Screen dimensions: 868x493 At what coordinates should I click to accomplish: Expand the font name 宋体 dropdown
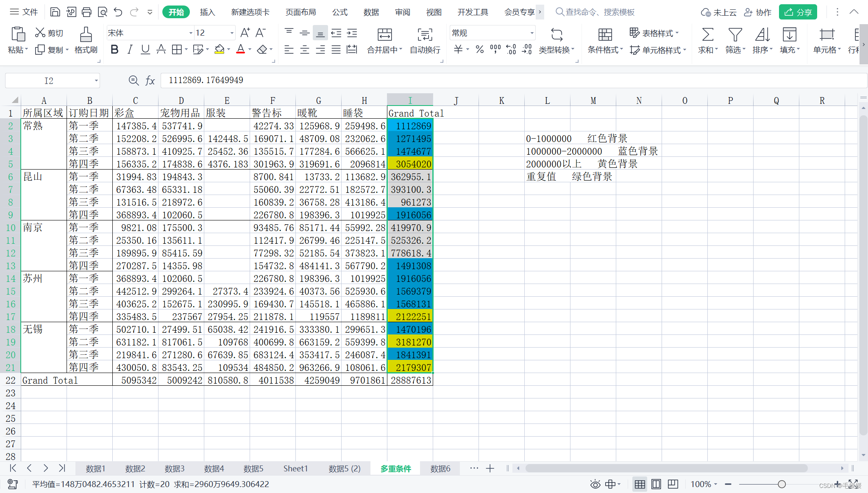(190, 33)
